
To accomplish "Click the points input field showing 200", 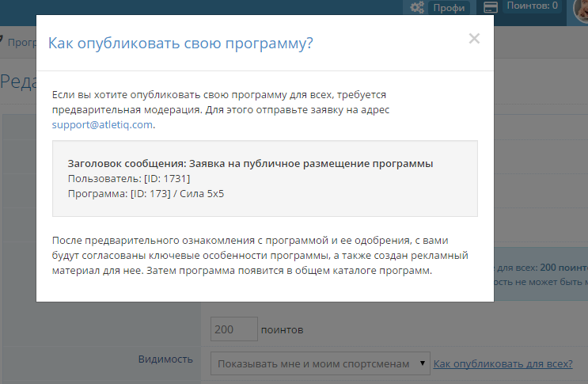I will 234,329.
